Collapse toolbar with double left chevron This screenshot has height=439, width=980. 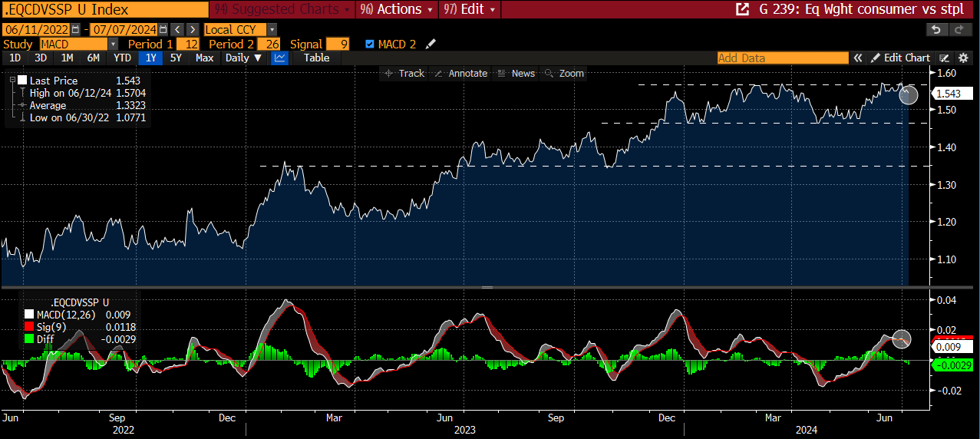pyautogui.click(x=858, y=58)
